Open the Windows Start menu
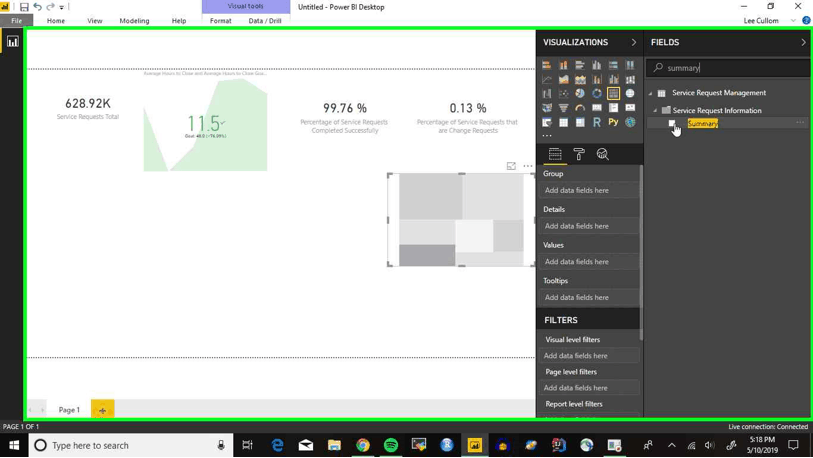Screen dimensions: 813x458 14,446
